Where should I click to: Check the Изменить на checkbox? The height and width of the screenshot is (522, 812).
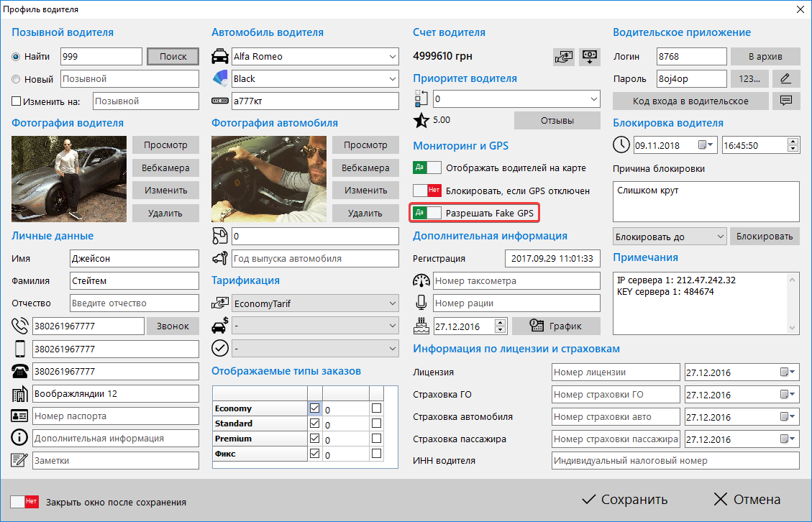tap(16, 101)
